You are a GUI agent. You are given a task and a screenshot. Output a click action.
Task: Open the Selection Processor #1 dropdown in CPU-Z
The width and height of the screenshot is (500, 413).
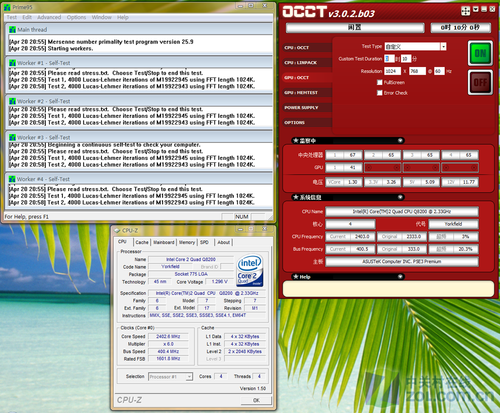tap(189, 377)
